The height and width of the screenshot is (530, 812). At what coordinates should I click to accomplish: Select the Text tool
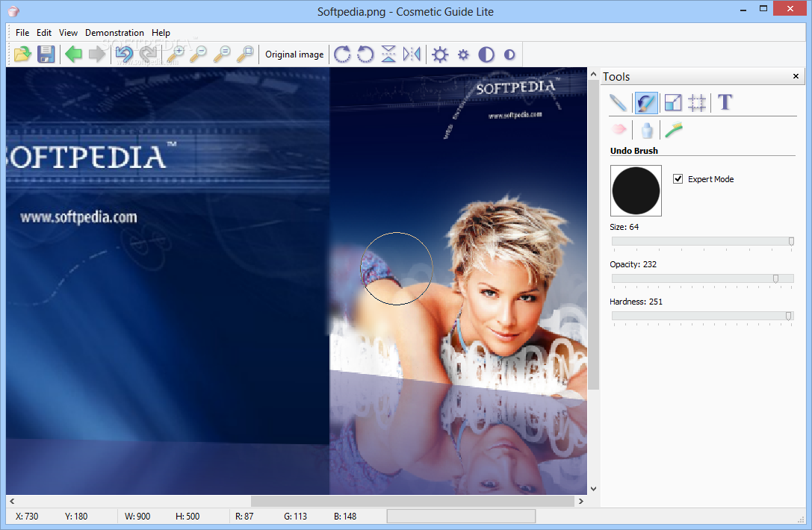725,102
